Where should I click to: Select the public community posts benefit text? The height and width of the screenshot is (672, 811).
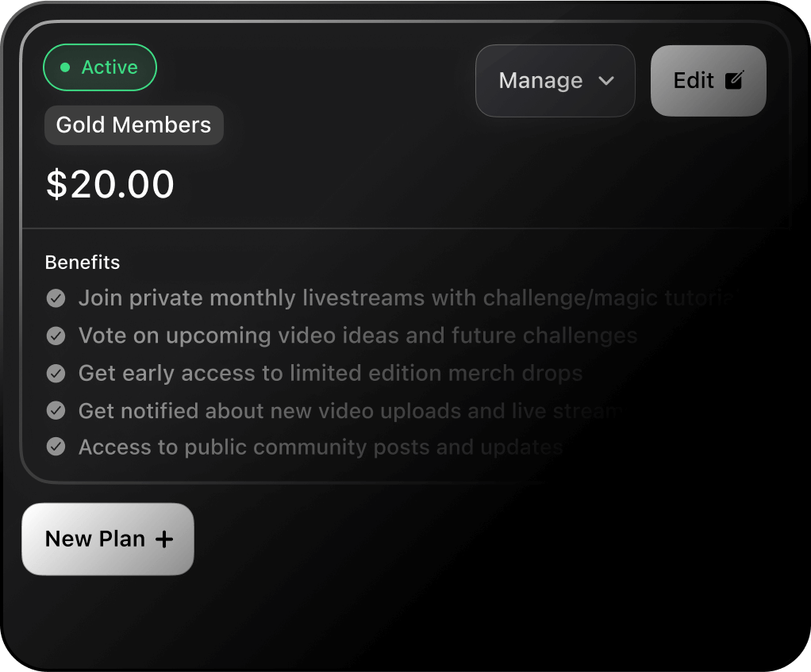point(321,447)
